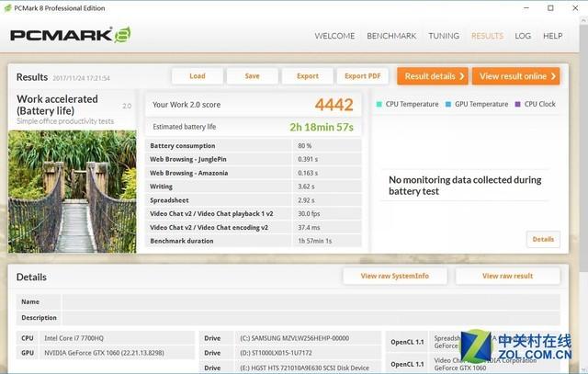Viewport: 588px width, 374px height.
Task: Click the HGST HTS SCSI Disk Device entry
Action: point(304,368)
